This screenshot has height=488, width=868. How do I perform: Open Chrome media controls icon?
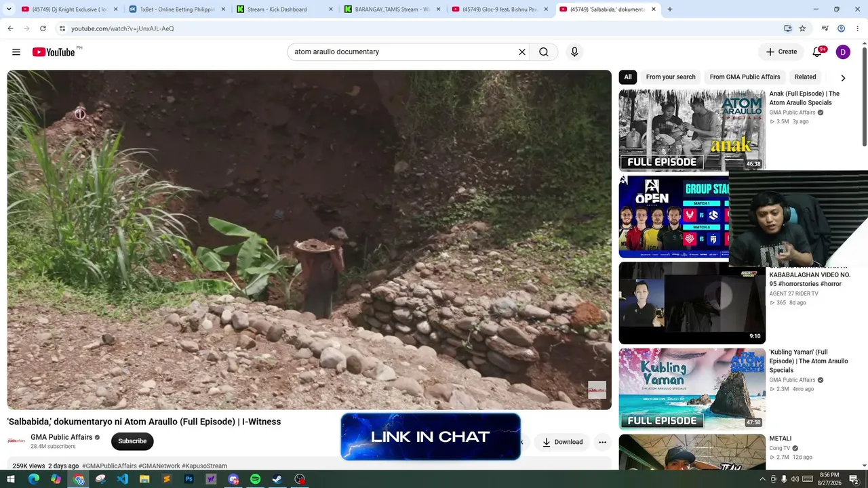coord(825,28)
